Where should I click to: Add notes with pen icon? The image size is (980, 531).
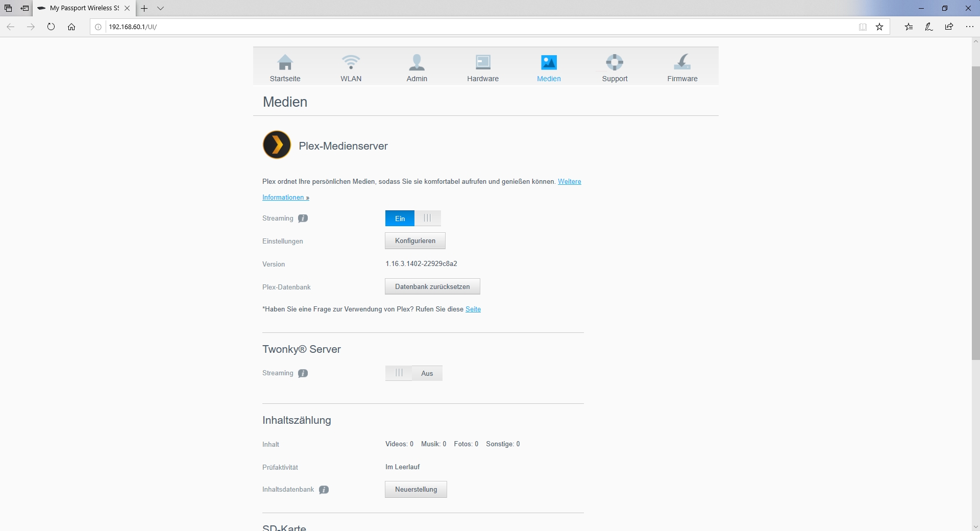pos(929,27)
